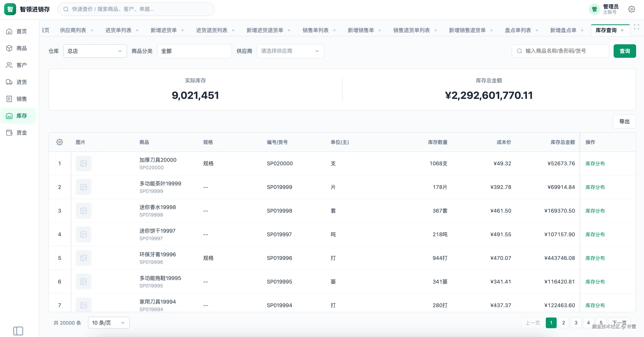644x337 pixels.
Task: Open the settings gear in top bar
Action: tap(631, 9)
